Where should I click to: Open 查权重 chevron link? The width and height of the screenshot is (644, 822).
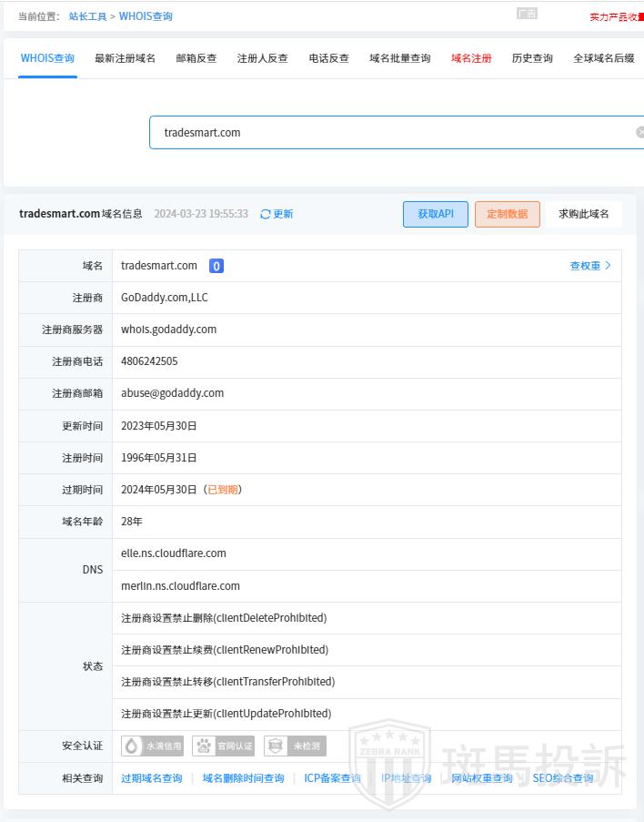click(x=590, y=266)
